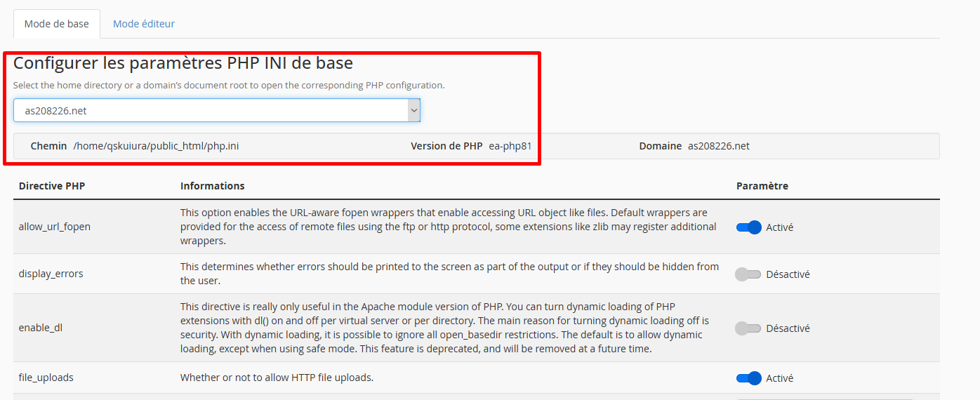Enable the display_errors toggle
This screenshot has height=400, width=980.
(748, 274)
